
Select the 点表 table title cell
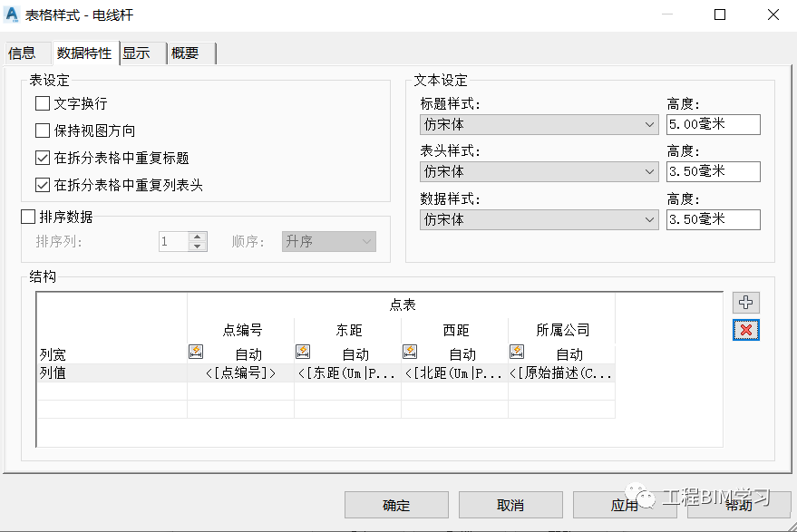(402, 305)
